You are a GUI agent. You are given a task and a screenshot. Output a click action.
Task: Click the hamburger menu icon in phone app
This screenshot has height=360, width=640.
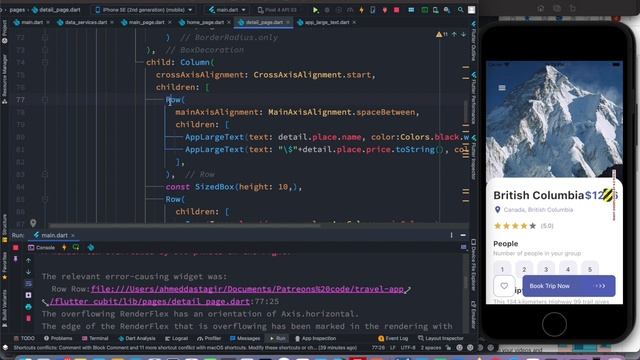pyautogui.click(x=502, y=88)
